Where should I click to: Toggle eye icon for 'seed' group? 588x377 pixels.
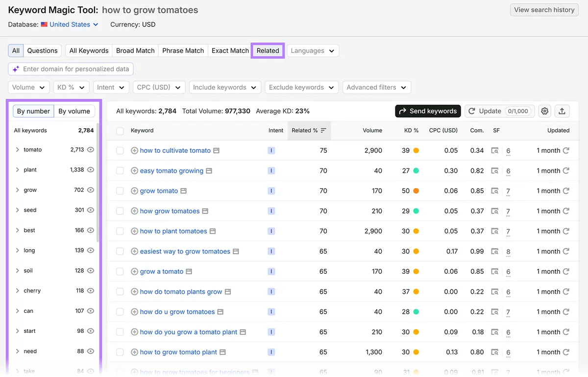[90, 210]
